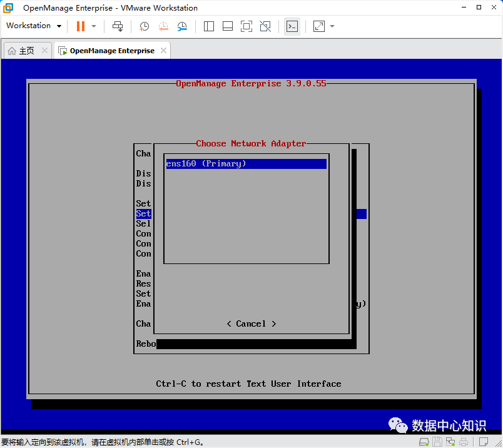Take a snapshot of this VM
The image size is (503, 448).
144,26
